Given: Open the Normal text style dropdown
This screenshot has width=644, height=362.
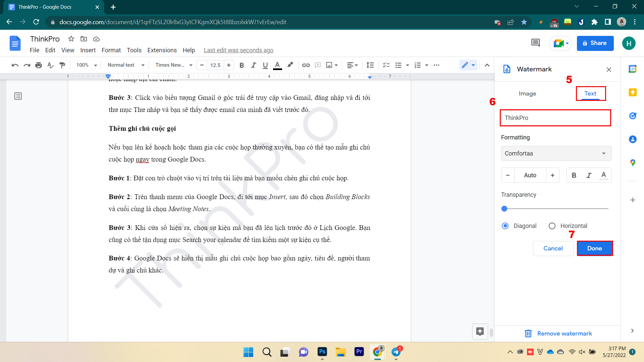Looking at the screenshot, I should coord(126,65).
